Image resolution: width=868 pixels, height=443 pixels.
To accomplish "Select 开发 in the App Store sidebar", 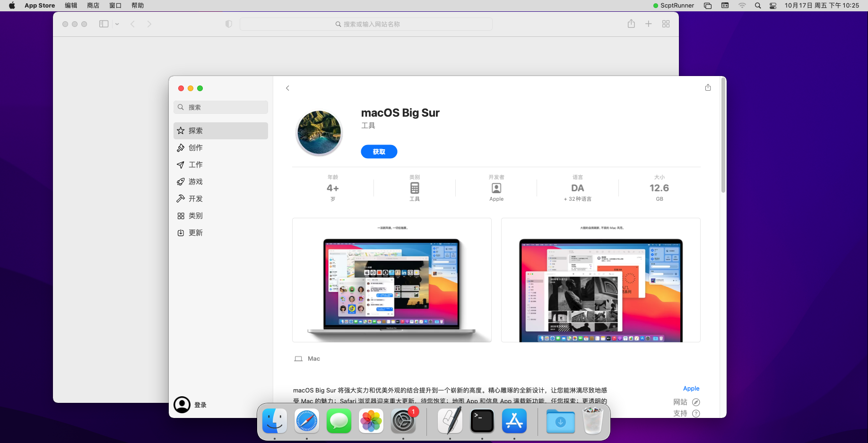I will 221,199.
